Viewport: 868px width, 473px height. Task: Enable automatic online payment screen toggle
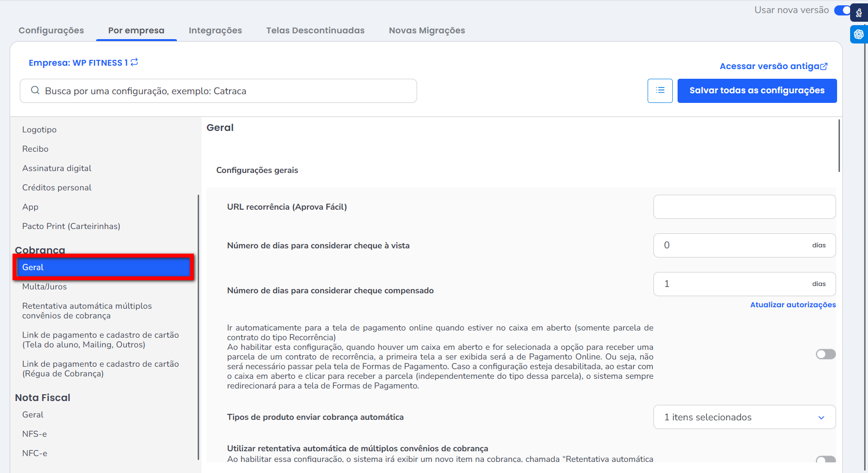click(825, 355)
